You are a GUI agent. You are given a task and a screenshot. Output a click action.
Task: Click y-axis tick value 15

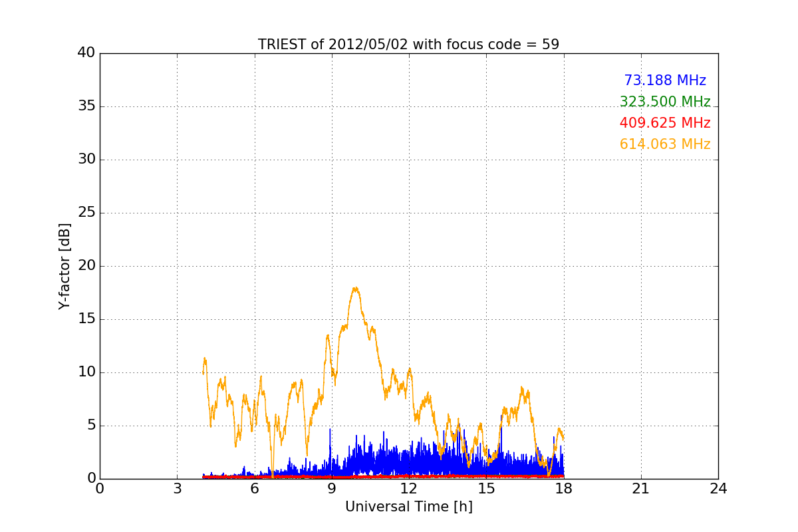click(86, 319)
